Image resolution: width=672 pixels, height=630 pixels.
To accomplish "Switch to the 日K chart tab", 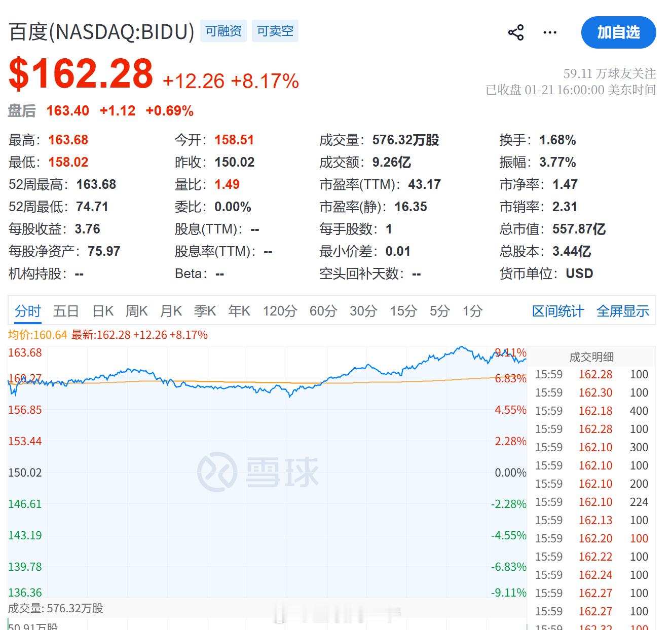I will point(103,311).
